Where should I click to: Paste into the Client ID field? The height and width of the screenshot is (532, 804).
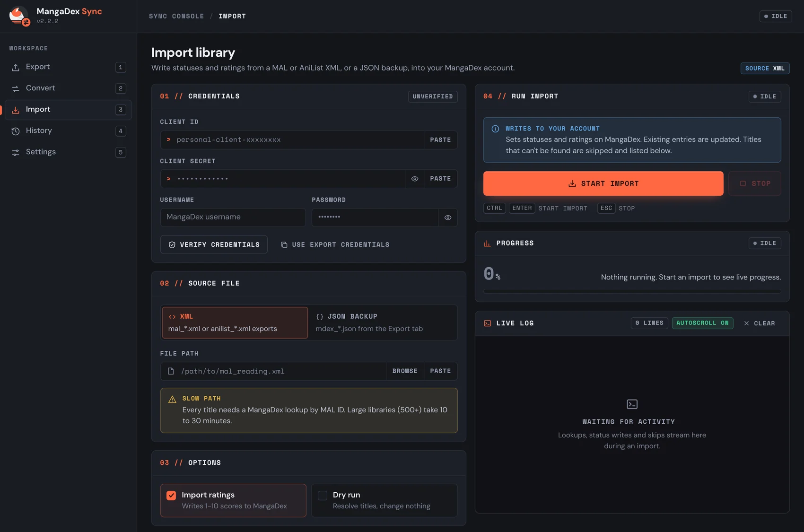click(440, 140)
